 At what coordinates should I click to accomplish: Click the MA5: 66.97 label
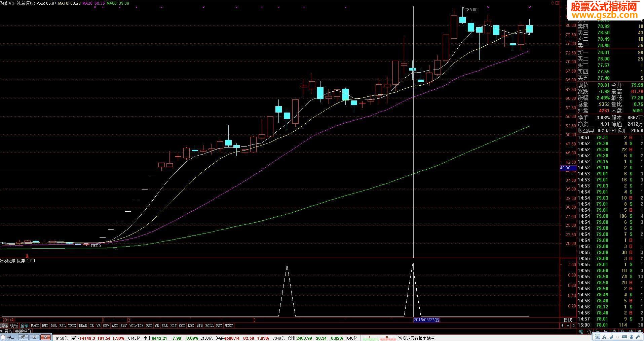click(x=46, y=3)
